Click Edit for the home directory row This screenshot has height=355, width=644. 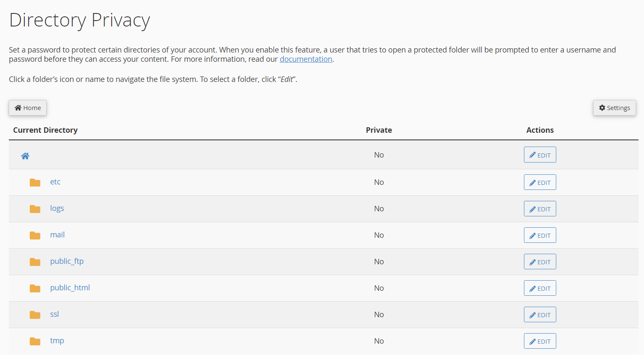pyautogui.click(x=540, y=155)
